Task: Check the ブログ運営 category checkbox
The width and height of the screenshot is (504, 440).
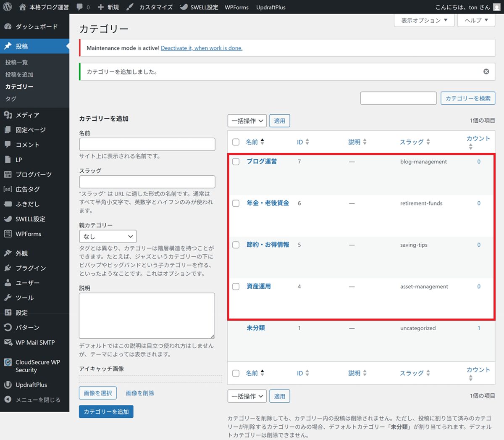Action: [236, 162]
